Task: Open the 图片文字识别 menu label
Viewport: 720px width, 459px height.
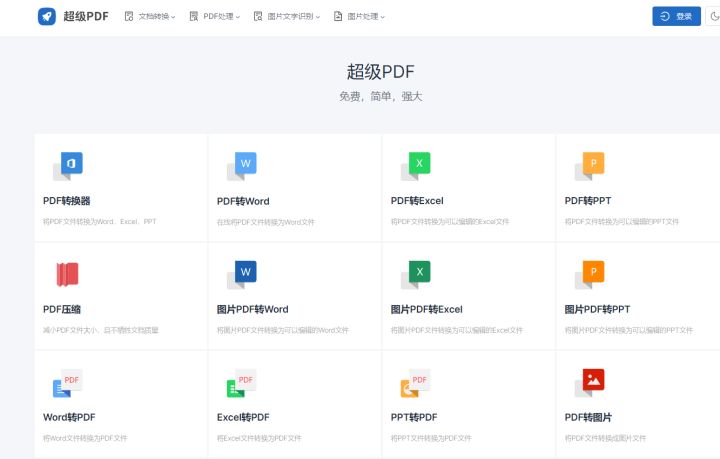Action: pyautogui.click(x=291, y=17)
